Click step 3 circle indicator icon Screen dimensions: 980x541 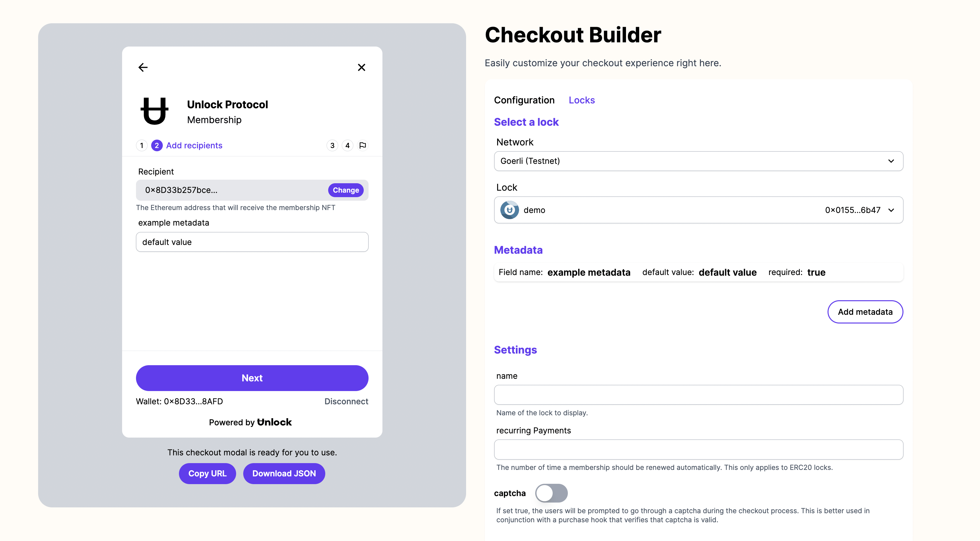tap(333, 144)
